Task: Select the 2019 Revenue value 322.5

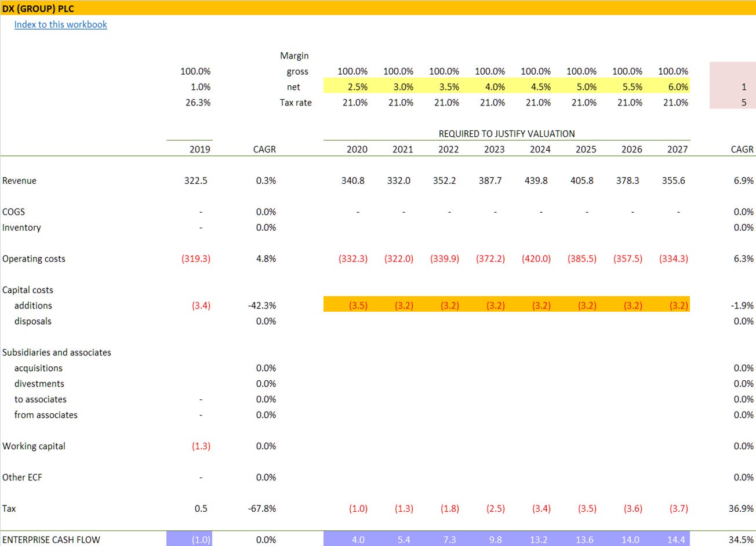Action: pyautogui.click(x=195, y=181)
